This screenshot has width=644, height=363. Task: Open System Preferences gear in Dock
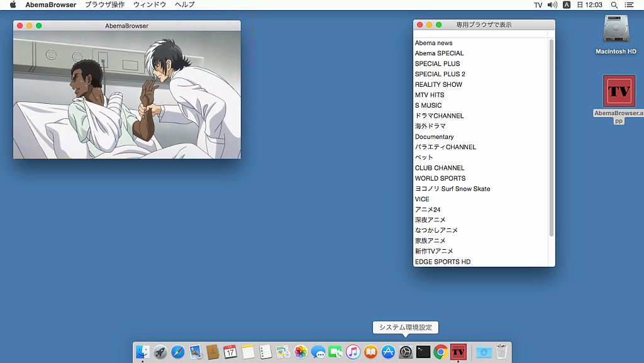point(406,352)
